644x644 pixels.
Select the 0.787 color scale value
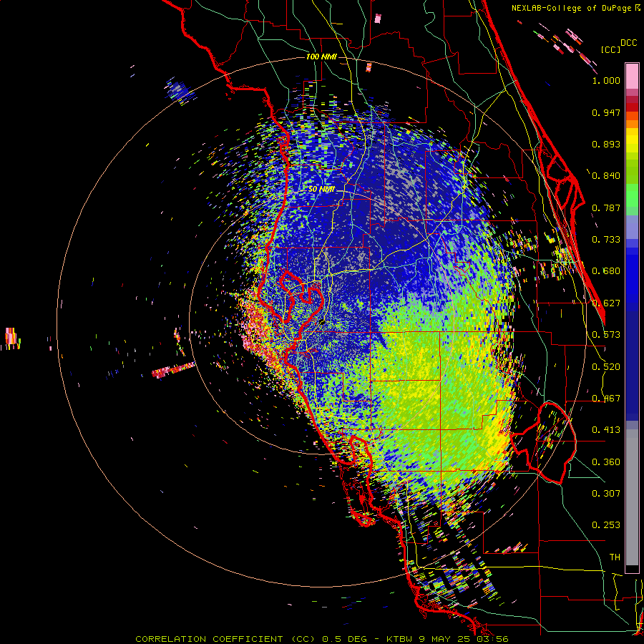[606, 208]
